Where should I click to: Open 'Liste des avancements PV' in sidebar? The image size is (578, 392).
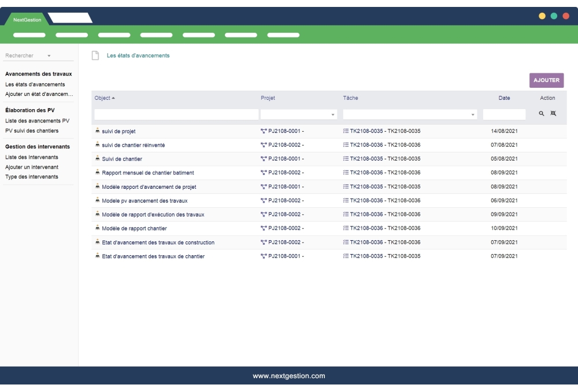tap(37, 121)
